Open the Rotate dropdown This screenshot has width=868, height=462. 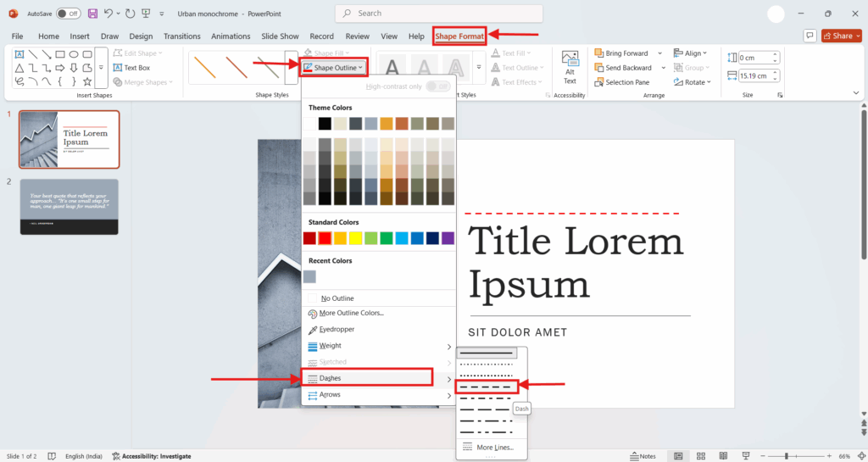tap(697, 82)
